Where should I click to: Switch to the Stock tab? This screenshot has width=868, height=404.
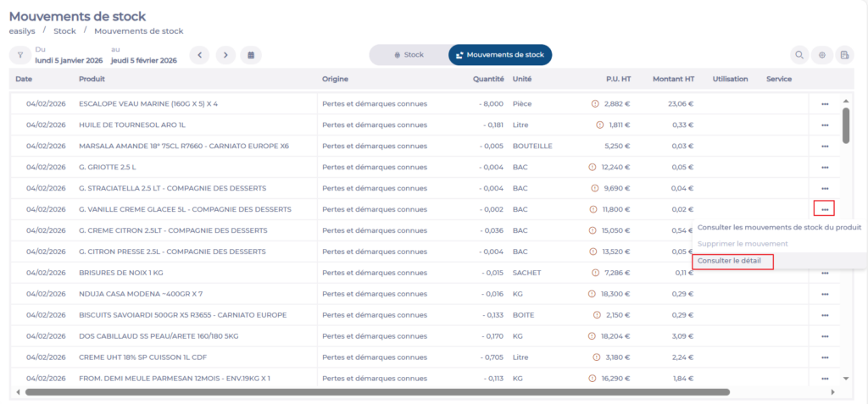pyautogui.click(x=409, y=55)
